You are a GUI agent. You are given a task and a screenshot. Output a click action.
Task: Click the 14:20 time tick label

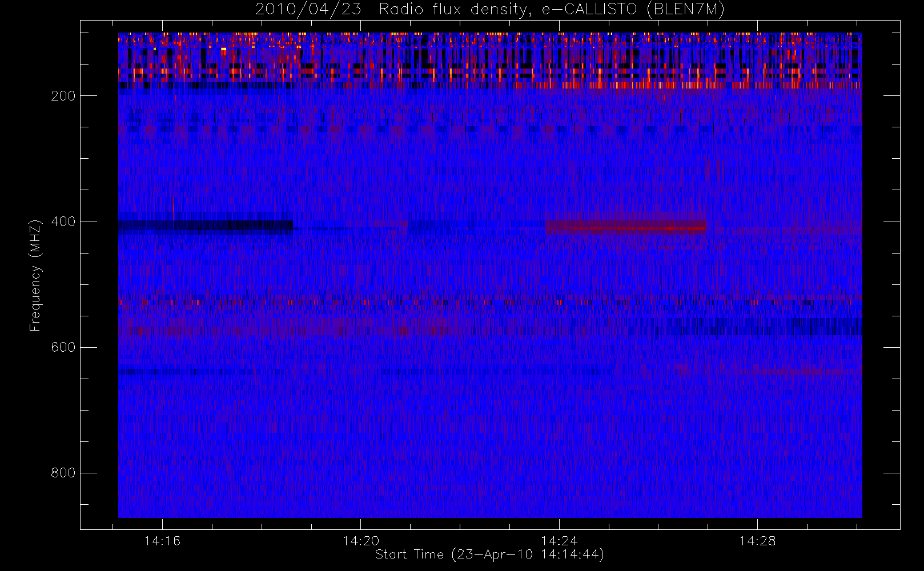point(361,541)
